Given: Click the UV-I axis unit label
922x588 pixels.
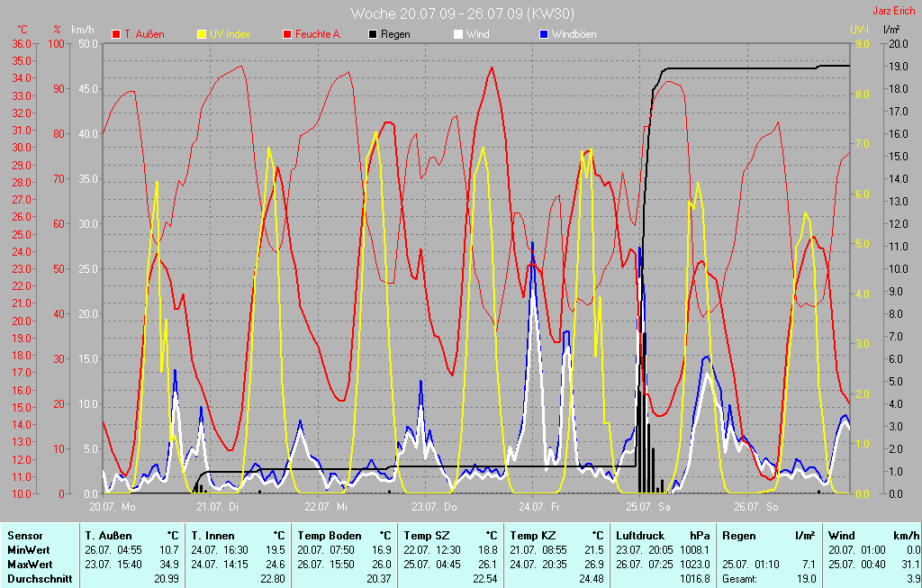Looking at the screenshot, I should pyautogui.click(x=859, y=30).
